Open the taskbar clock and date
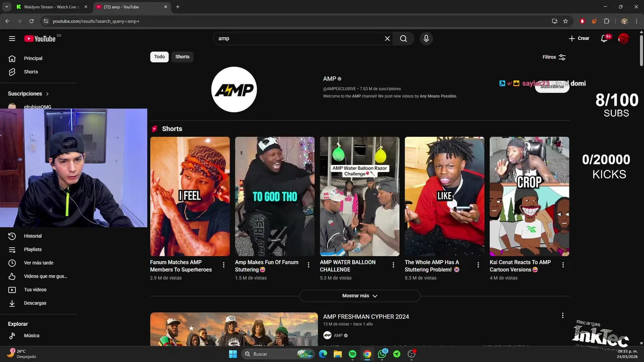 pyautogui.click(x=627, y=354)
